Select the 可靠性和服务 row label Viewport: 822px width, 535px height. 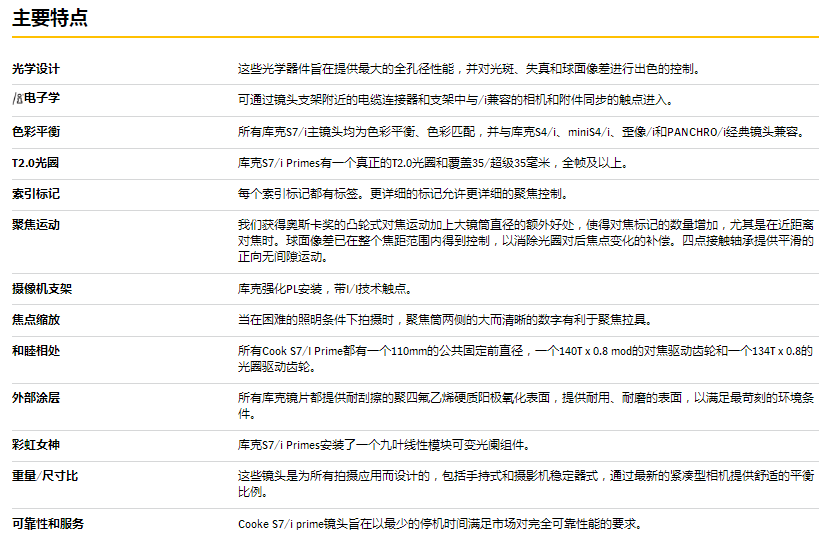pyautogui.click(x=48, y=523)
